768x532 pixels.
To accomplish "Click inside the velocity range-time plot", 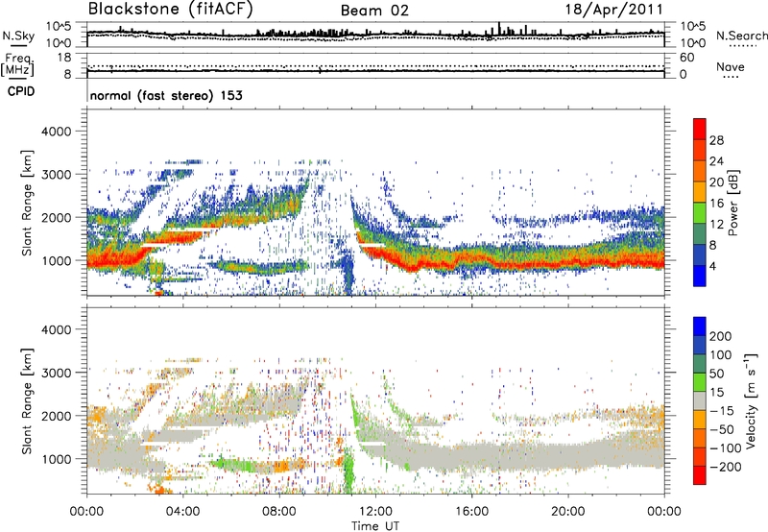I will click(375, 400).
